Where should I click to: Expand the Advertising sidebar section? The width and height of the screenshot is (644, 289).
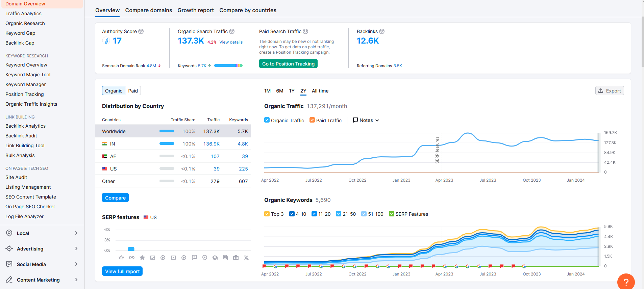click(42, 249)
